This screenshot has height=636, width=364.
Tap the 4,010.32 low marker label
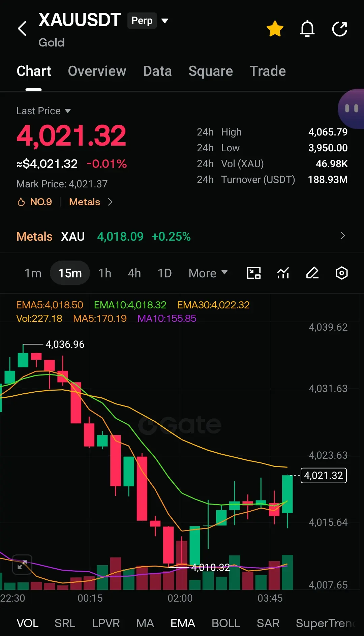coord(210,568)
